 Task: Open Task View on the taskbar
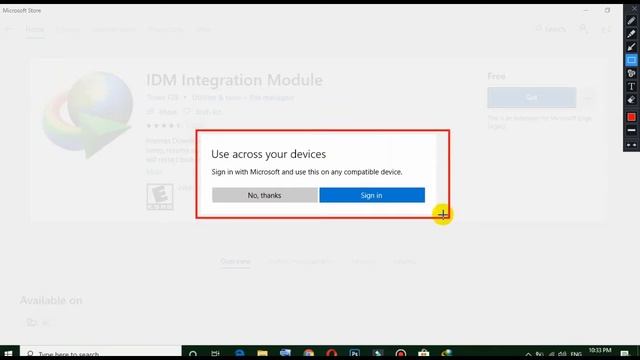pos(216,353)
